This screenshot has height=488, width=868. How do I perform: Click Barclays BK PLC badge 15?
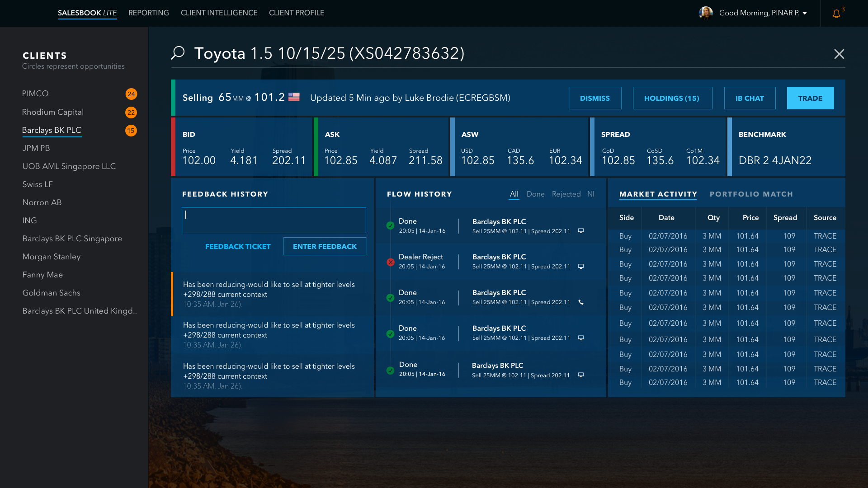(x=131, y=131)
